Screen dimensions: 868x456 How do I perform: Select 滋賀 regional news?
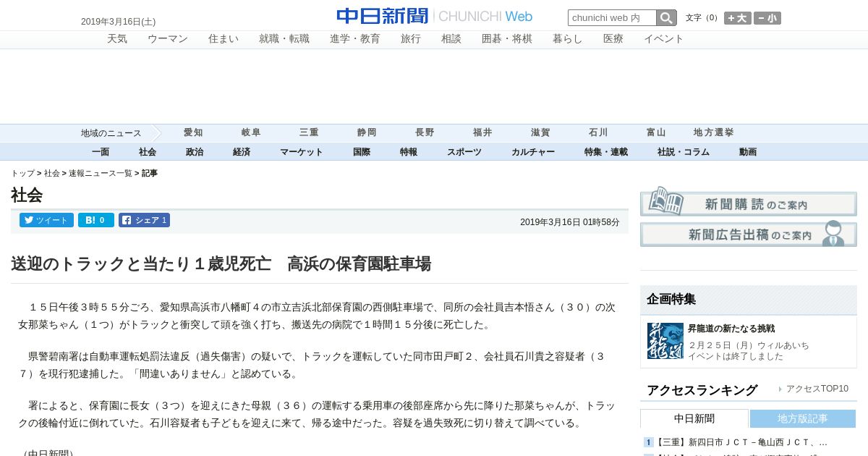[x=540, y=133]
